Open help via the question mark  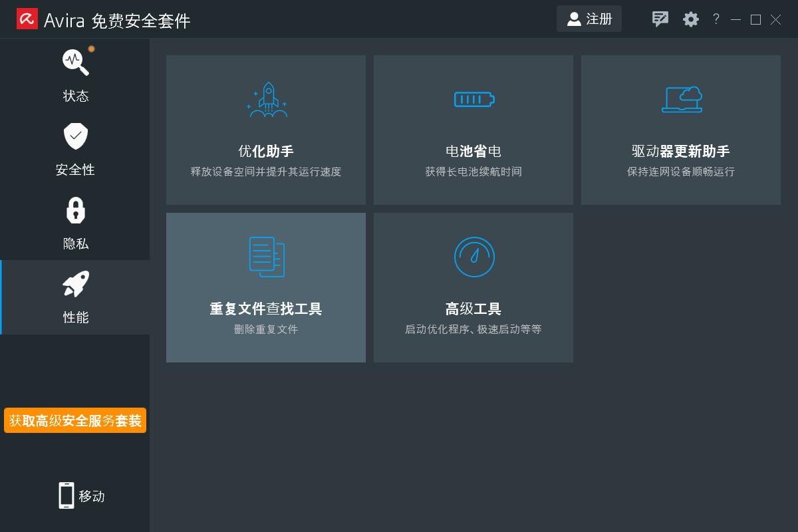[716, 19]
